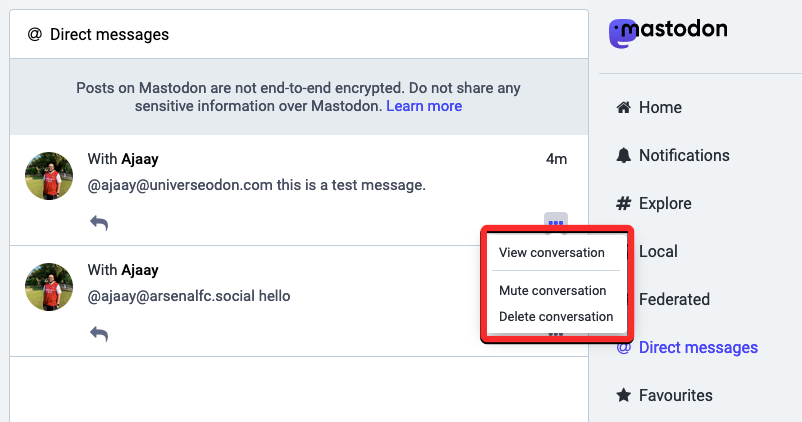Reply to the arsenalfc.social hello message
The width and height of the screenshot is (802, 422).
click(x=99, y=334)
